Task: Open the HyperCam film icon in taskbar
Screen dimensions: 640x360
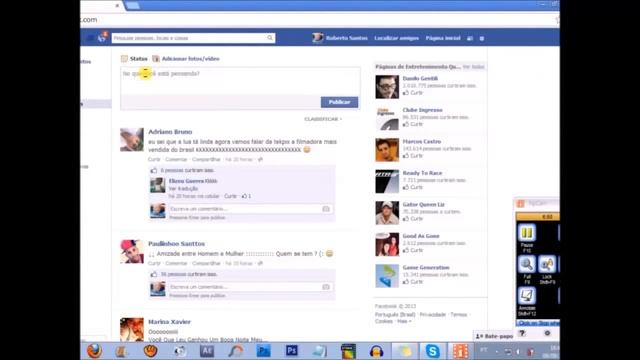Action: [461, 351]
